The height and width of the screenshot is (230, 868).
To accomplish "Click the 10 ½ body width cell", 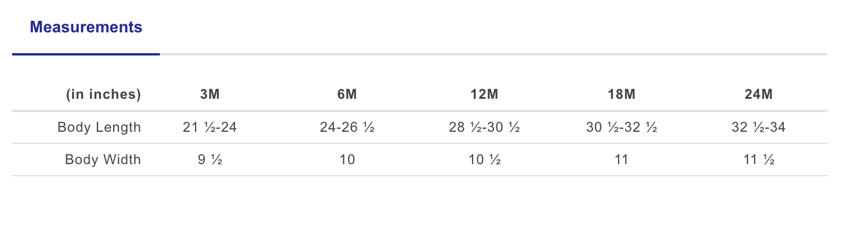I will coord(484,159).
